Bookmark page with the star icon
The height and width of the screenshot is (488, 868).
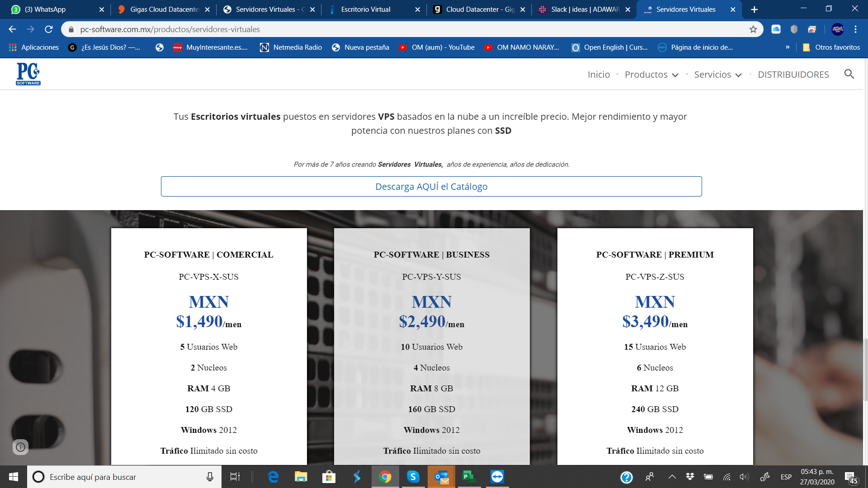[x=753, y=29]
